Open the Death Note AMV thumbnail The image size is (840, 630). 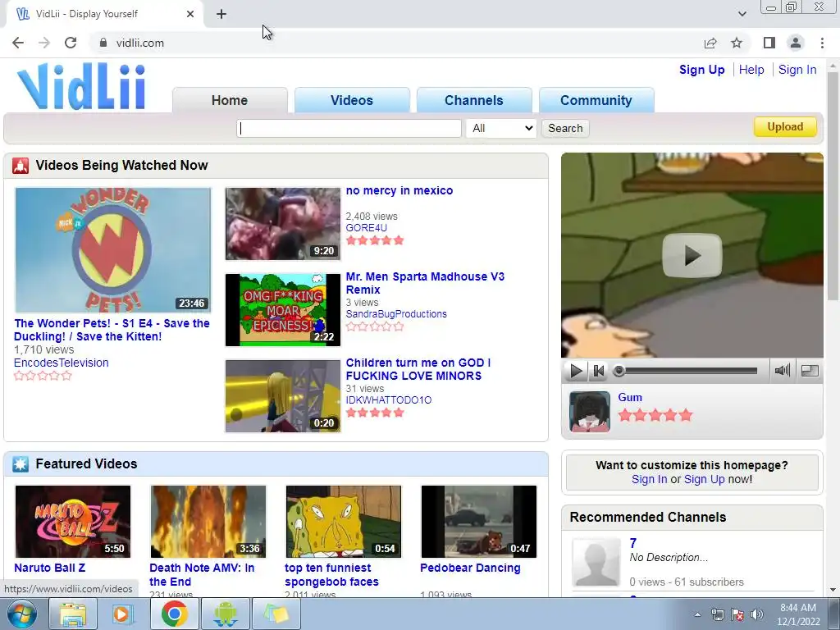tap(208, 522)
